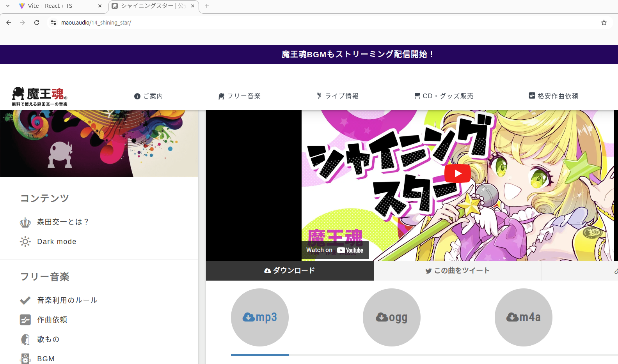Open the 格安作曲依頼 menu

tap(554, 96)
